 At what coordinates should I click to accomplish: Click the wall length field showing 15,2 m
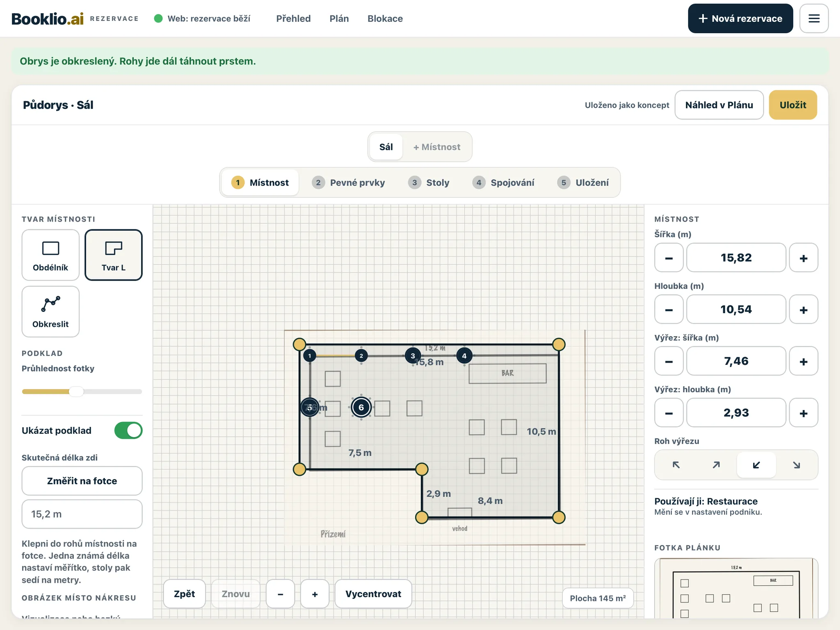coord(82,514)
